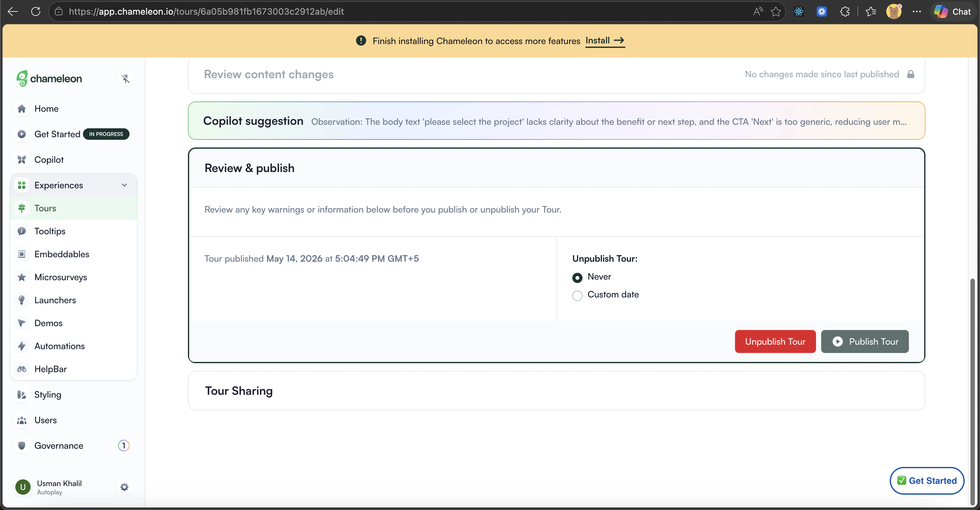
Task: Click the Publish Tour button
Action: (x=864, y=341)
